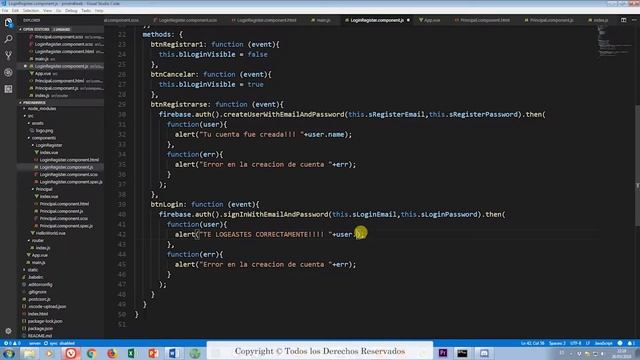
Task: Click the Split Editor icon at top right
Action: click(623, 20)
